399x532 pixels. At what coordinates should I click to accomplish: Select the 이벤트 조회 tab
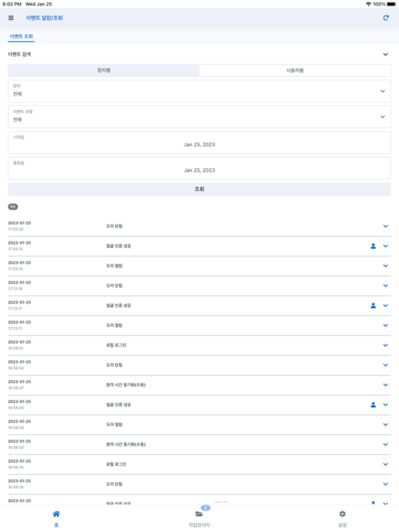[x=21, y=36]
